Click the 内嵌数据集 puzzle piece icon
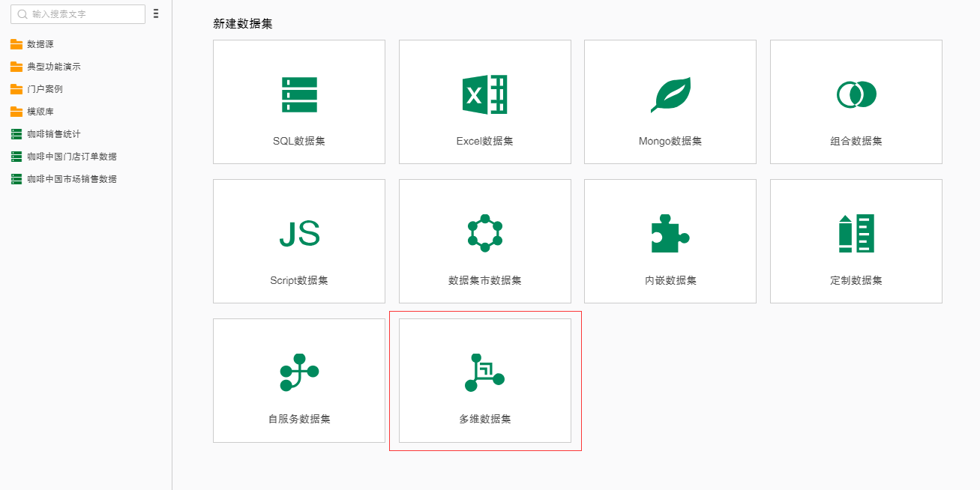 pos(670,234)
